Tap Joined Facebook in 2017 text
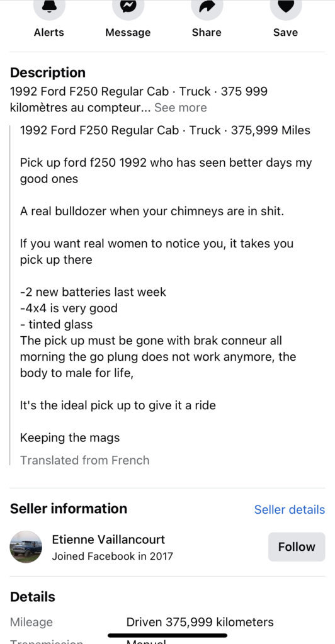This screenshot has height=644, width=335. pyautogui.click(x=113, y=556)
